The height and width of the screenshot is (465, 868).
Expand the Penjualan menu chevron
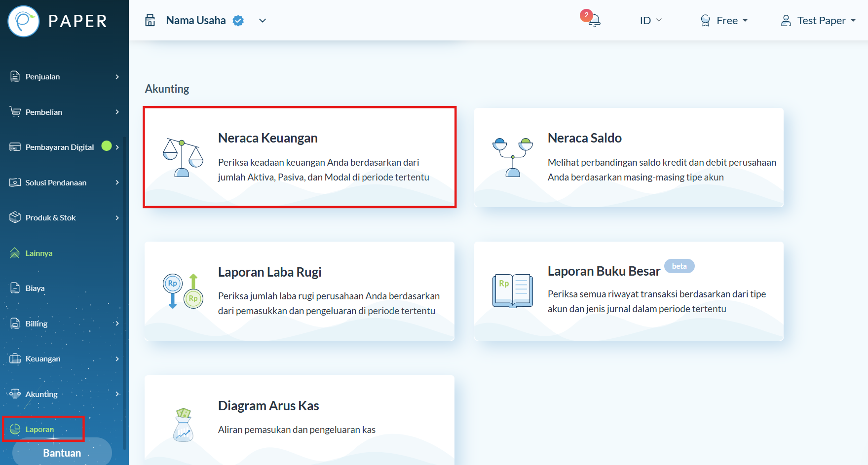[117, 76]
